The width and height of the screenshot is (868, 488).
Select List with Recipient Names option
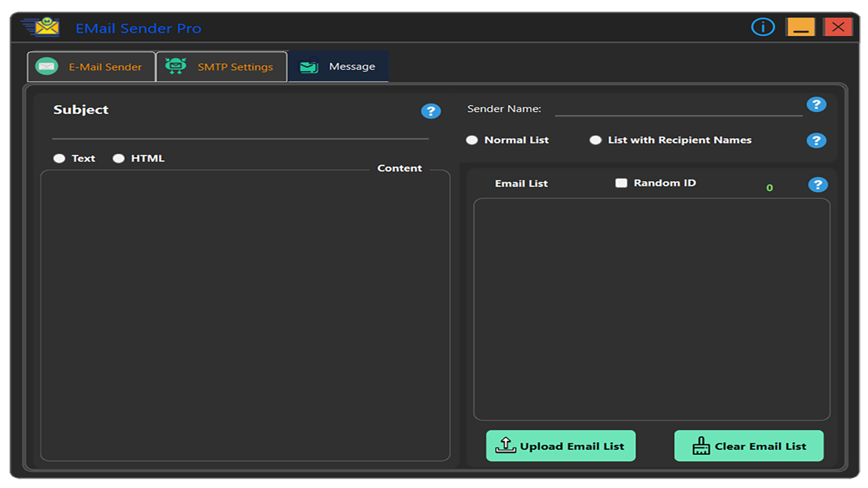(x=595, y=140)
